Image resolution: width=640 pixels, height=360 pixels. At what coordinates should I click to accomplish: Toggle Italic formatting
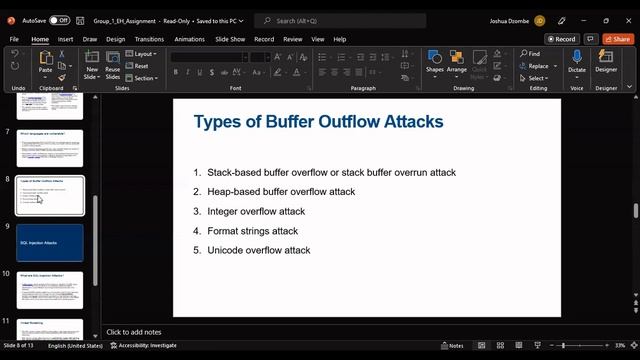click(188, 72)
